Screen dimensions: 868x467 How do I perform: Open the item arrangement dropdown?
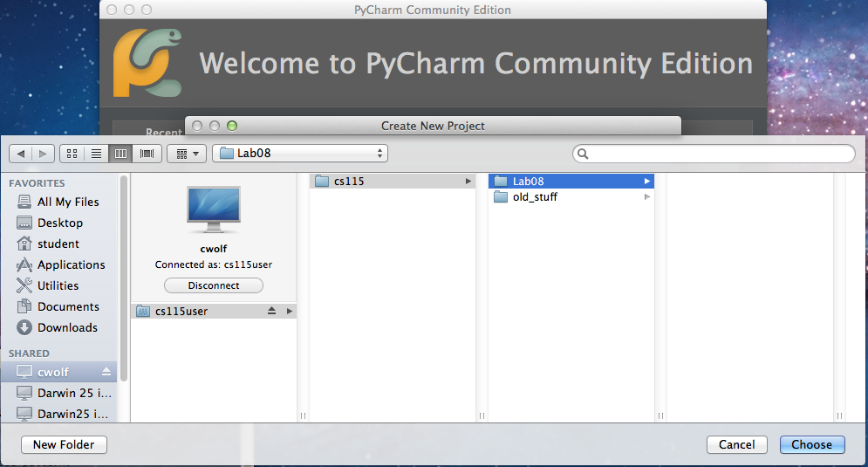[186, 154]
